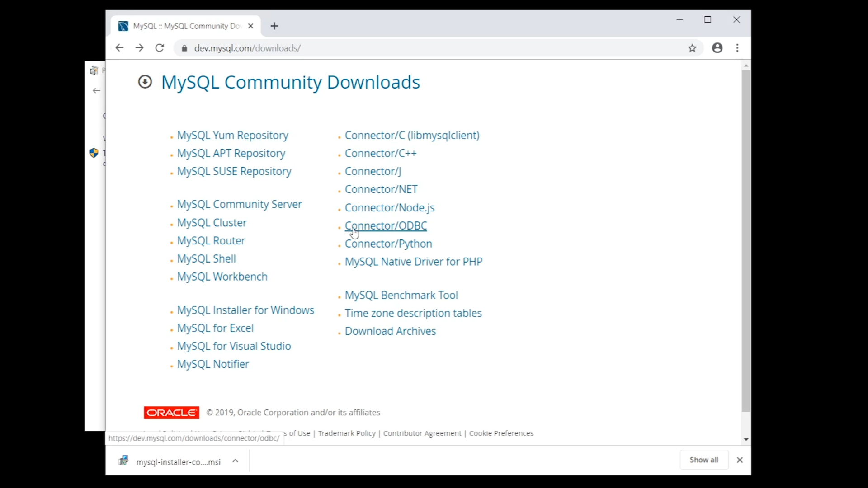Close the MySQL Community Downloads tab
The height and width of the screenshot is (488, 868).
pos(251,26)
